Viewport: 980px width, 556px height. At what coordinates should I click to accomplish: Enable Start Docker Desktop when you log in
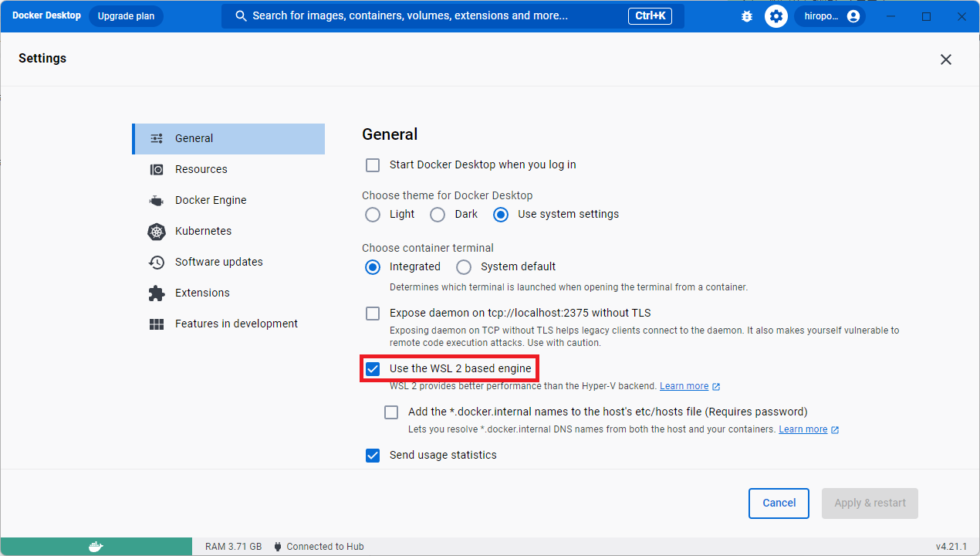coord(373,164)
